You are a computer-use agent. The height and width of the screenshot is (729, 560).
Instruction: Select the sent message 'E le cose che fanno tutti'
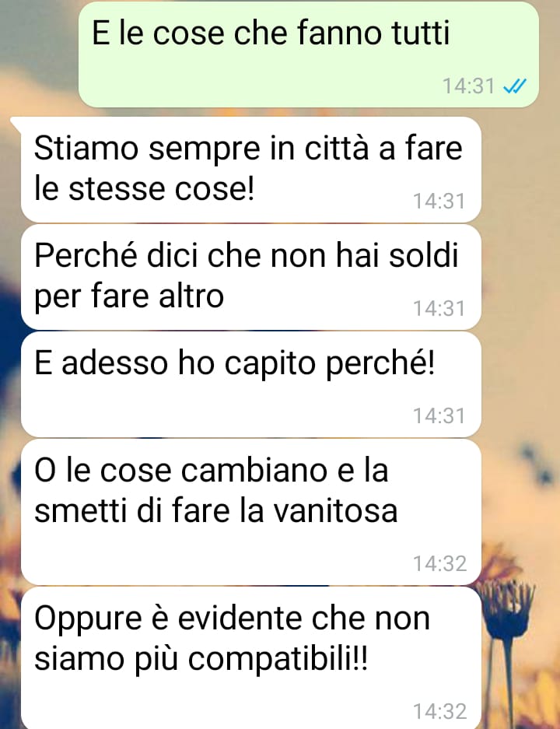click(309, 54)
